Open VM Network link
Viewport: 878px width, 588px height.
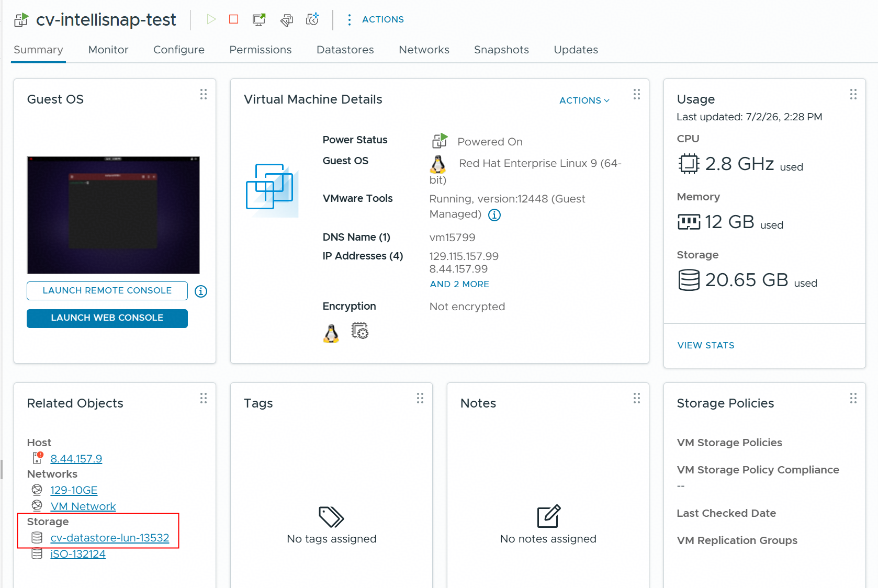(x=83, y=506)
